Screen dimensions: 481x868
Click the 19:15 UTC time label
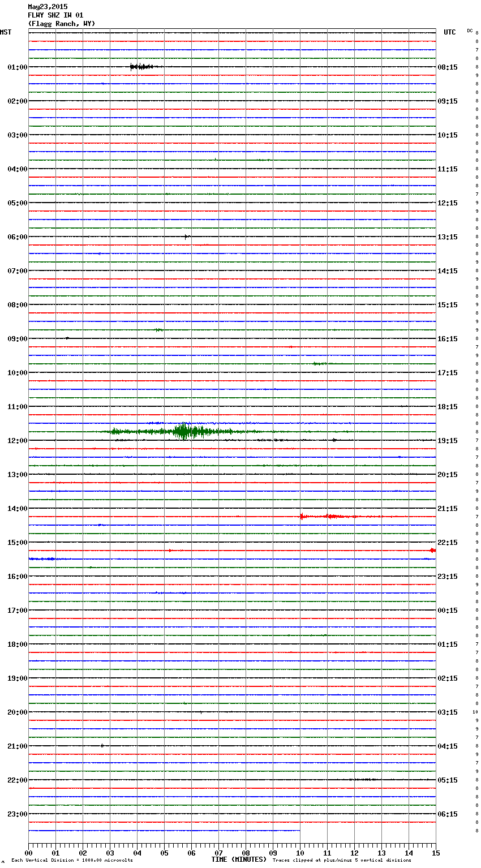pyautogui.click(x=448, y=441)
